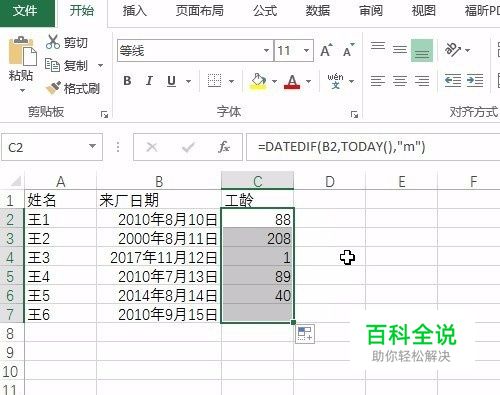500x395 pixels.
Task: Toggle italic formatting
Action: [149, 81]
